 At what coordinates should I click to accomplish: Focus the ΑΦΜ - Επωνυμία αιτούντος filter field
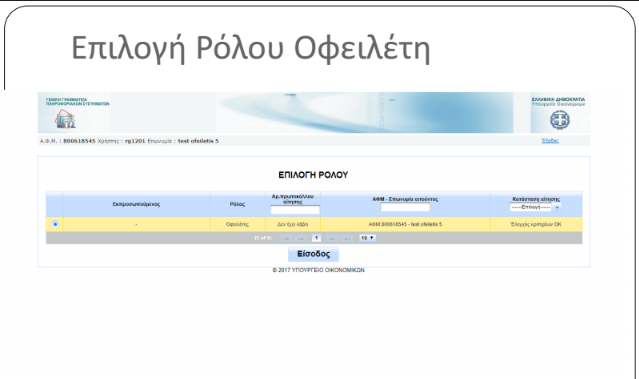coord(405,207)
